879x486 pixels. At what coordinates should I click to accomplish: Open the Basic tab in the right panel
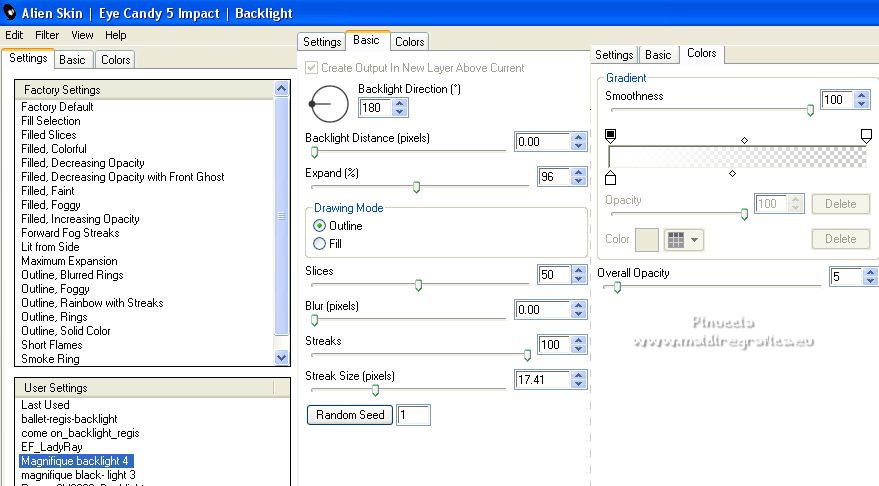pos(658,54)
